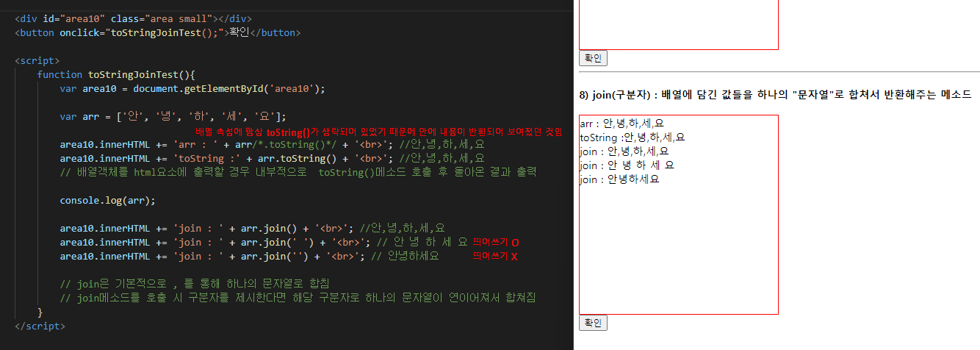The image size is (980, 350).
Task: Click the code line with "arr.join(' ')" call
Action: point(264,242)
